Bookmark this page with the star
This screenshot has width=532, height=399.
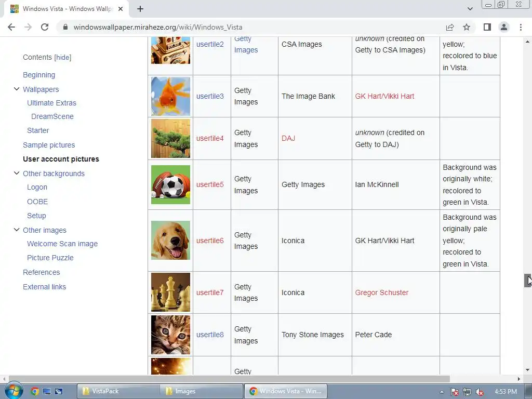(467, 27)
